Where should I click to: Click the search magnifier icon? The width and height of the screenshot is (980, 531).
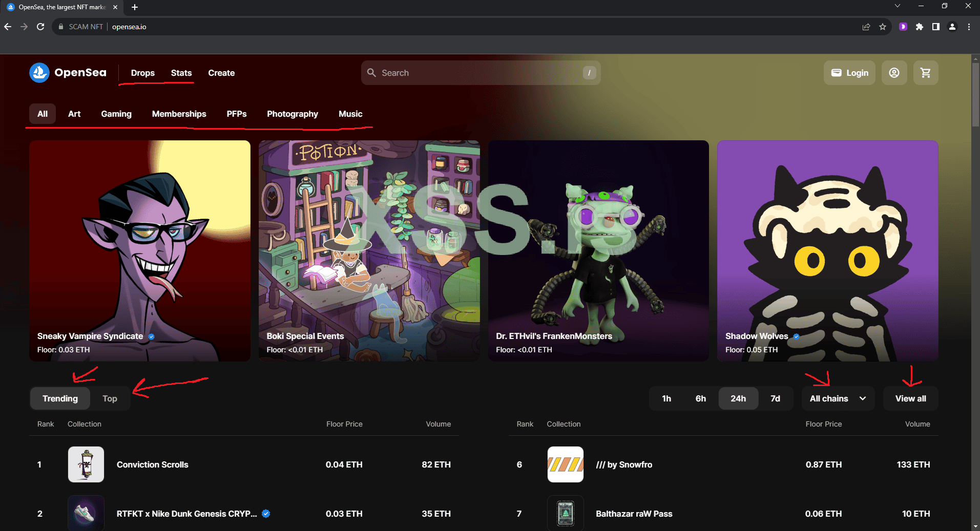[x=371, y=73]
